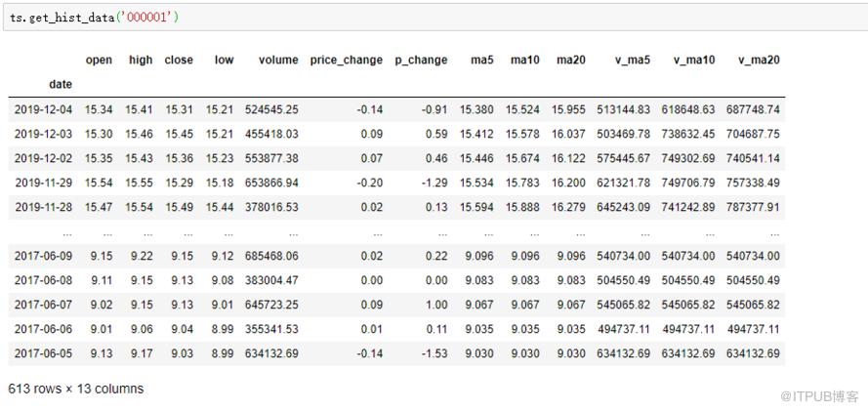Screen dimensions: 868x411
Task: Click the 2019-12-03 row date
Action: pos(43,134)
